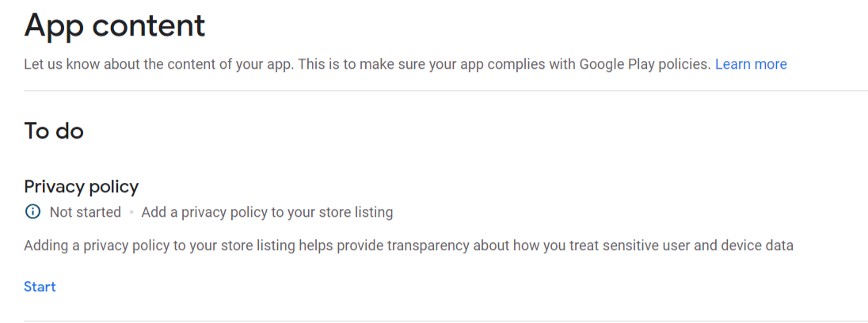Screen dimensions: 868x323
Task: Open the Learn more link
Action: [751, 64]
